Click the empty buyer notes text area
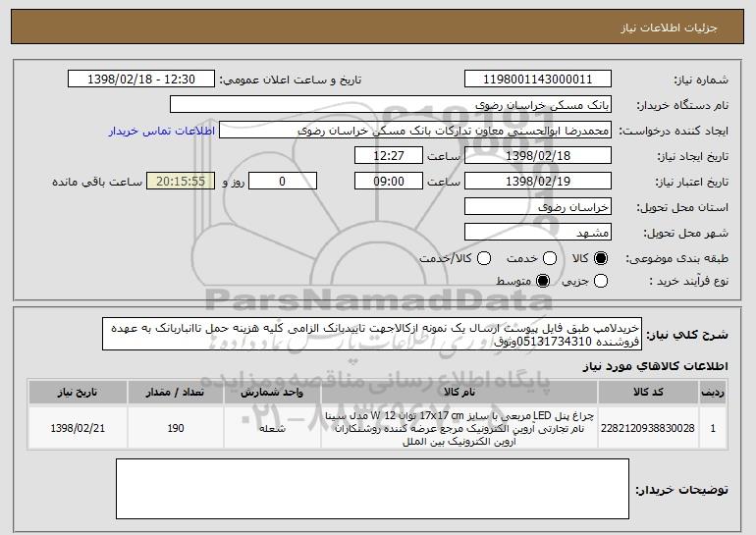 coord(372,489)
